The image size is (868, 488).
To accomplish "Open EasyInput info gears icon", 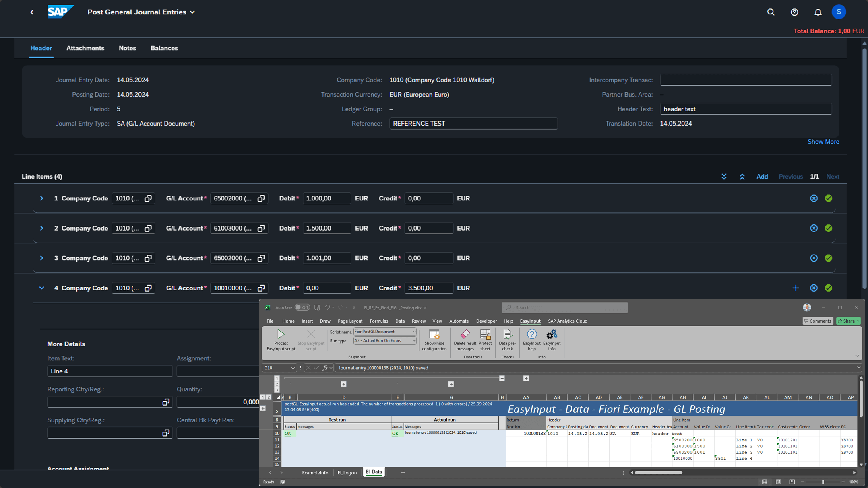I will [x=552, y=340].
